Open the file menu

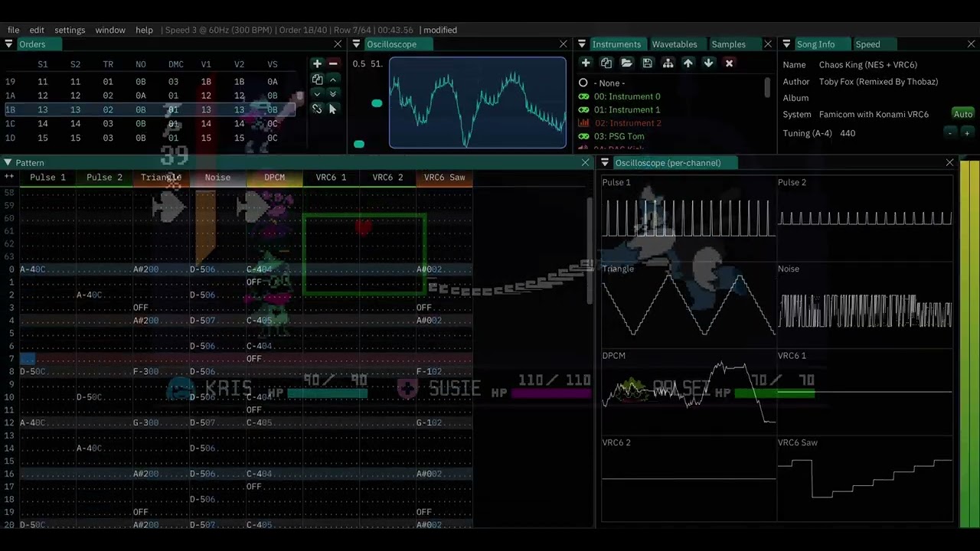(x=14, y=30)
